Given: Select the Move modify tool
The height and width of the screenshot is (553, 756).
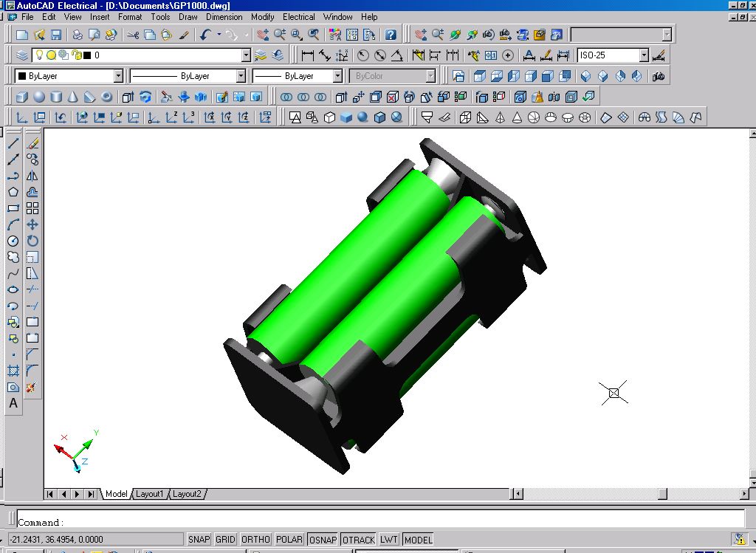Looking at the screenshot, I should tap(32, 224).
